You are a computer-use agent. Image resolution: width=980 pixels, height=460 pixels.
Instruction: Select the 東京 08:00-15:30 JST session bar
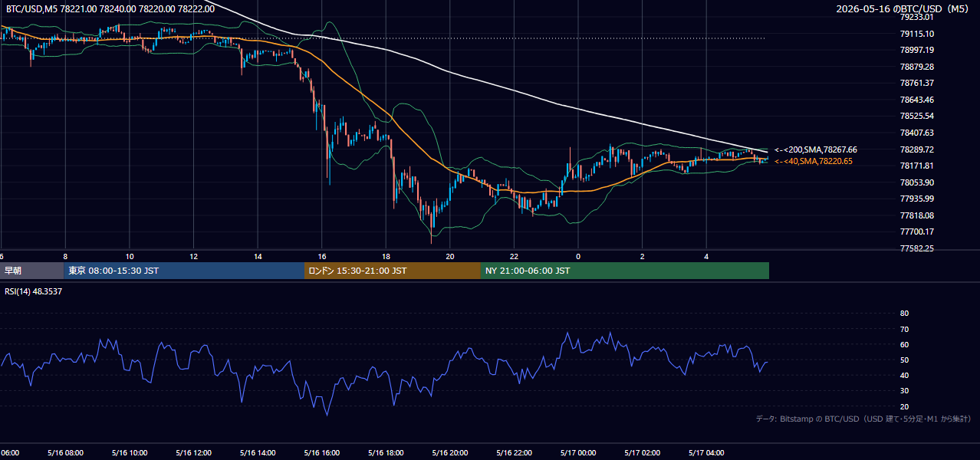[184, 271]
